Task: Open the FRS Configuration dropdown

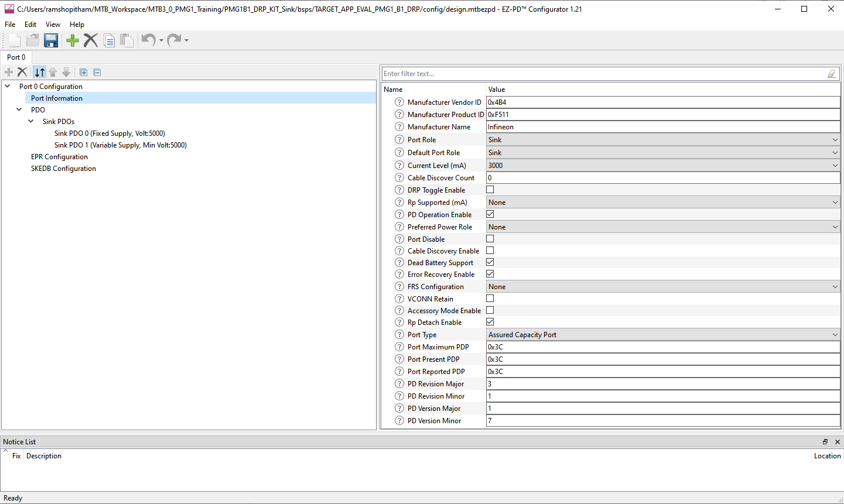Action: [663, 286]
